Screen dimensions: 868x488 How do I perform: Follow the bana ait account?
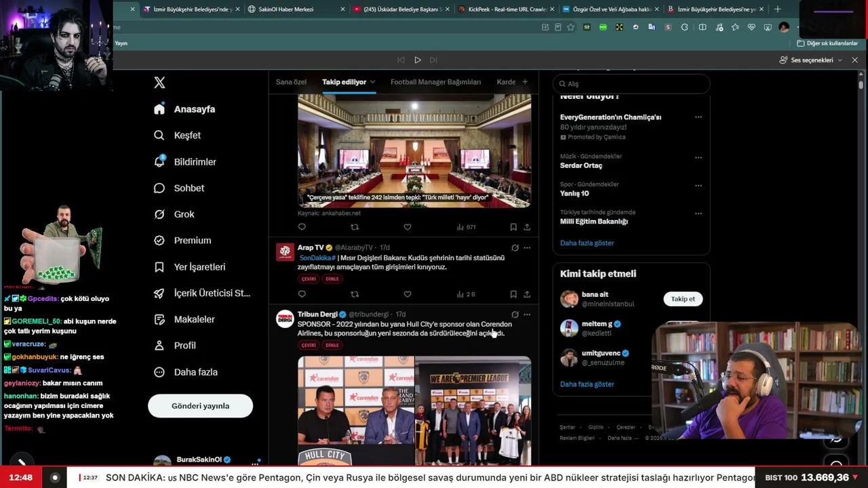pyautogui.click(x=683, y=299)
